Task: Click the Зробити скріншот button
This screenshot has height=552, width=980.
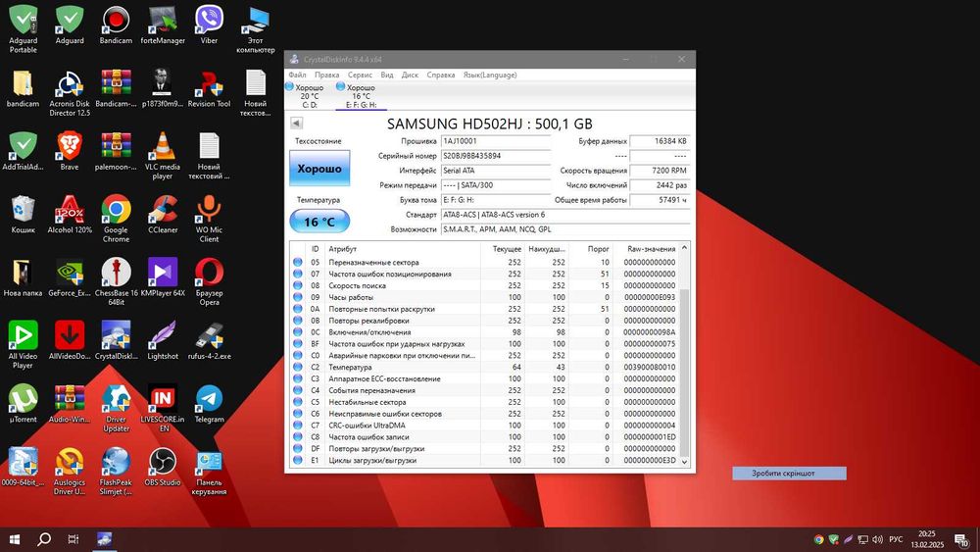Action: [789, 474]
